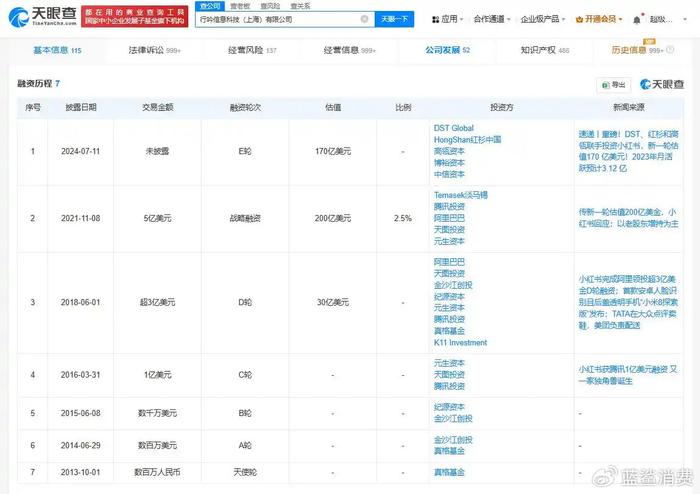This screenshot has height=494, width=700.
Task: Select the 查风险 search tab
Action: tap(270, 6)
